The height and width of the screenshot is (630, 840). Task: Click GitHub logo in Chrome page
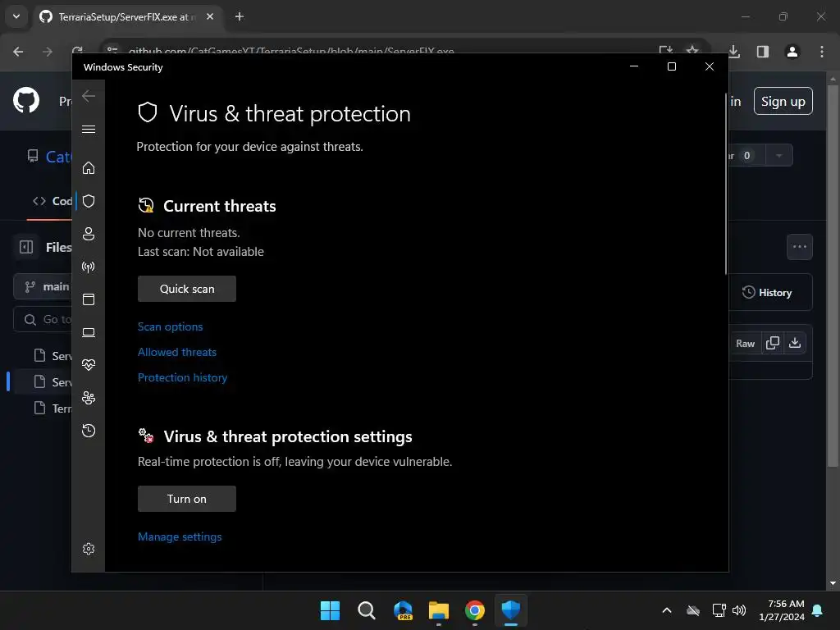click(26, 100)
